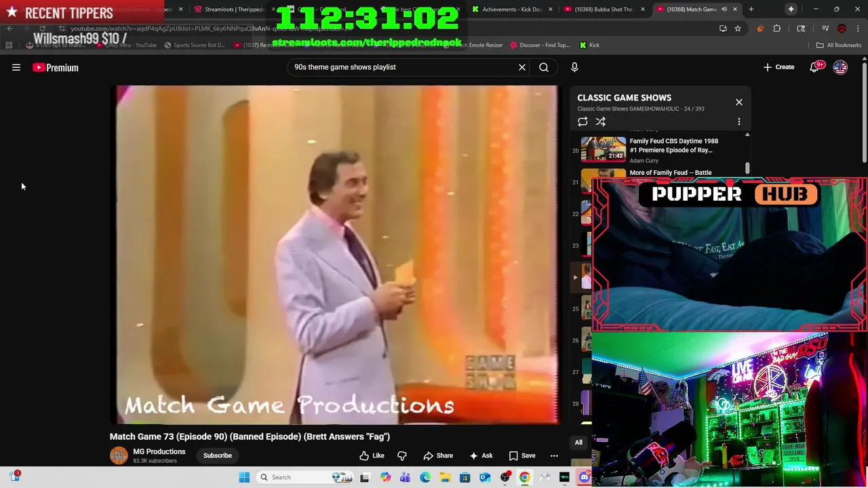The height and width of the screenshot is (488, 868).
Task: Click the Family Feud 21:42 thumbnail
Action: point(604,149)
